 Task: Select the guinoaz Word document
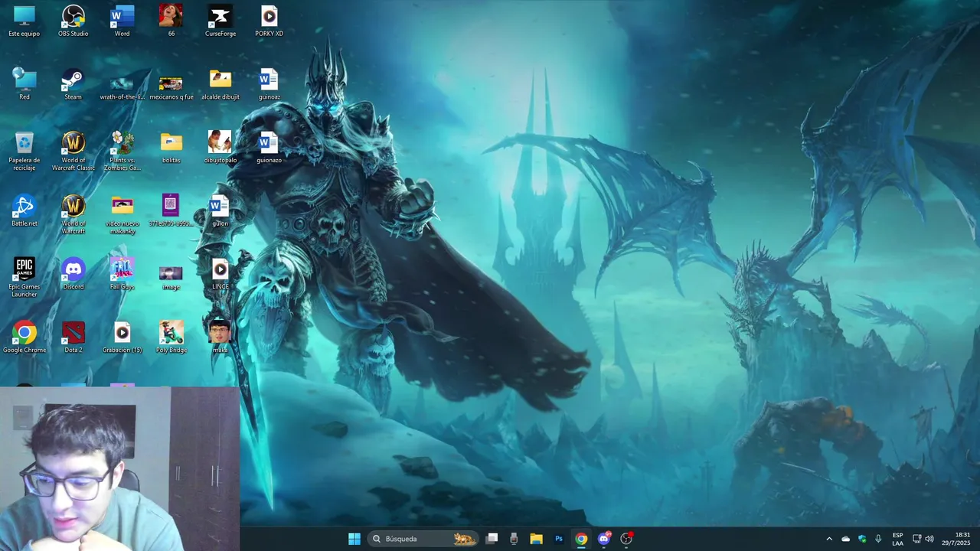click(x=269, y=84)
